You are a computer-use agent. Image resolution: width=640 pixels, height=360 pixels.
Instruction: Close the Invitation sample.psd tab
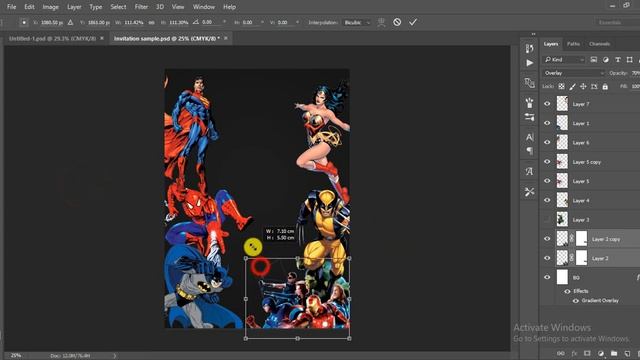(226, 38)
